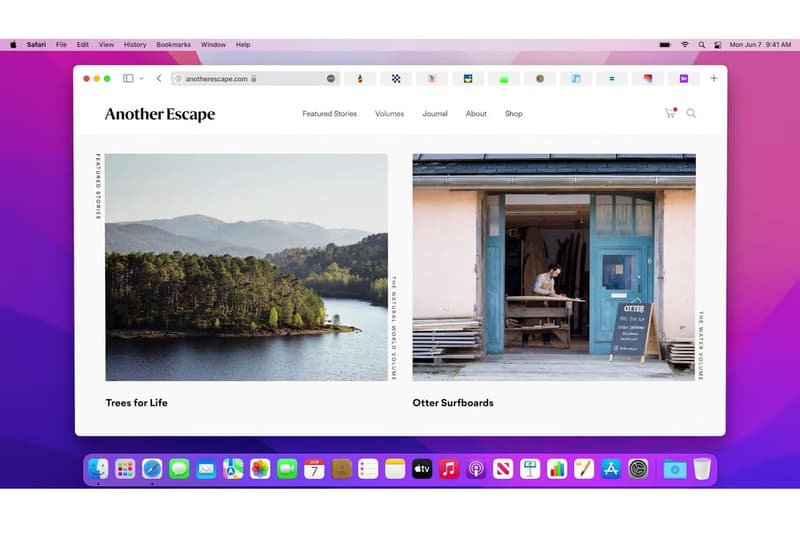Open Launchpad from the Dock
800x533 pixels.
[x=125, y=469]
